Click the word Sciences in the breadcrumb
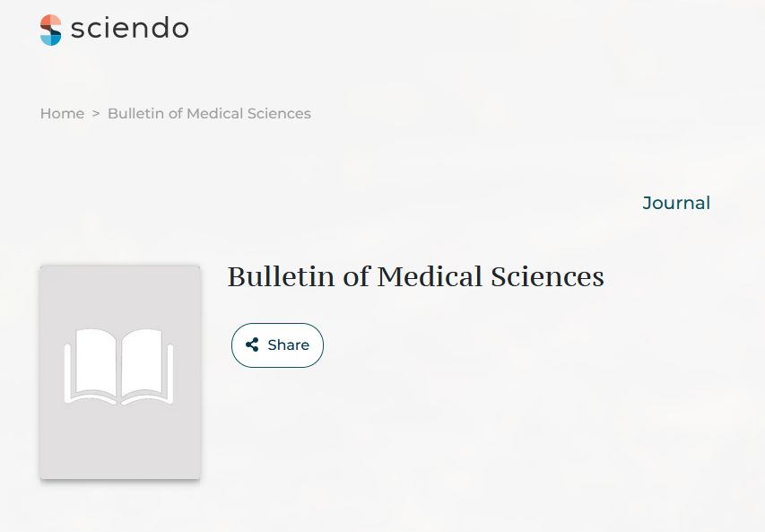Screen dimensions: 765x532 tap(281, 114)
